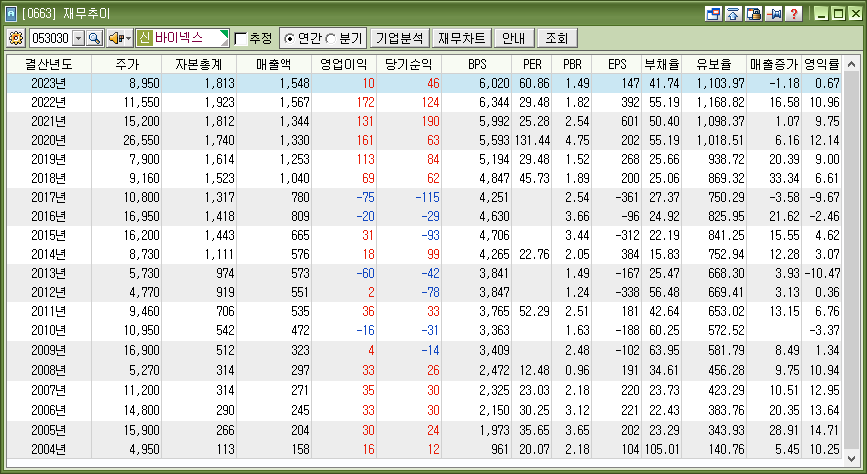Click the 매출액 column header
The image size is (867, 474).
[x=274, y=64]
